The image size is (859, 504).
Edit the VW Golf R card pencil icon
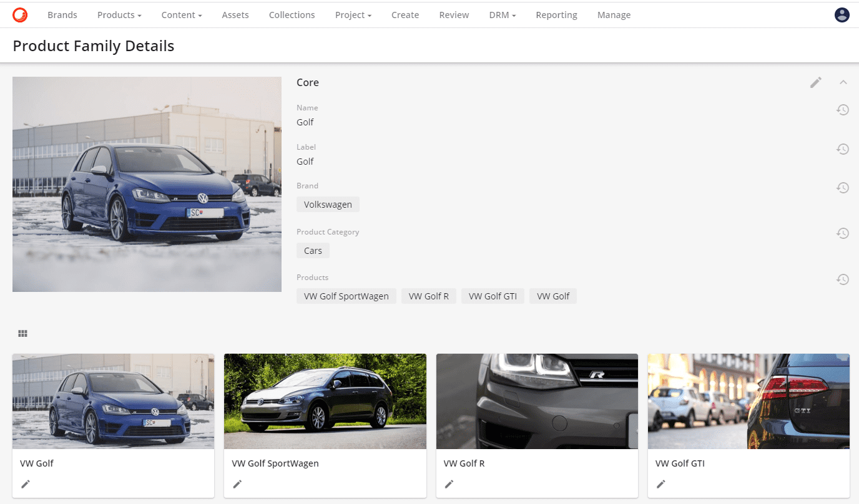[x=449, y=484]
